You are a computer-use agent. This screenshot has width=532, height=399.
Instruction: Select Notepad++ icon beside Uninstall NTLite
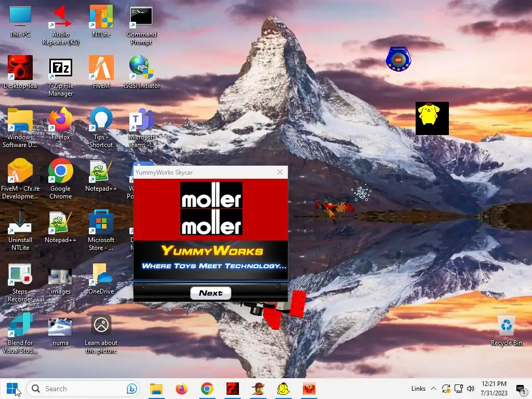(x=61, y=227)
